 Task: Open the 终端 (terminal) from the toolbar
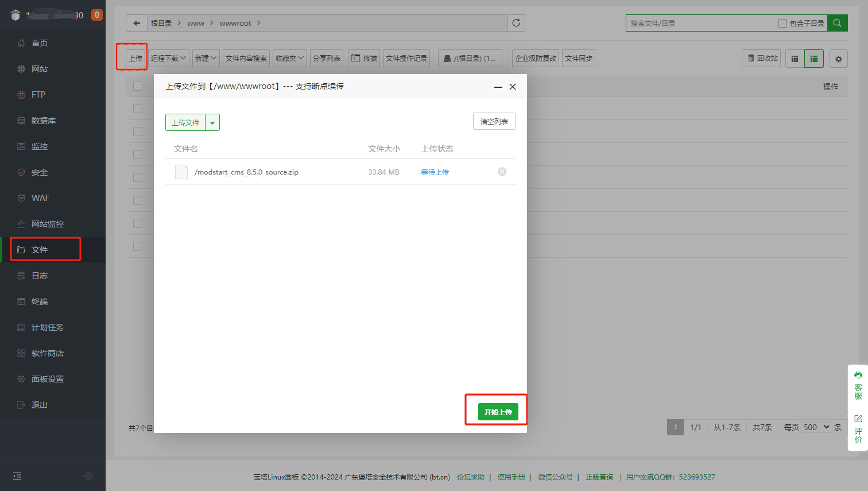pyautogui.click(x=363, y=58)
